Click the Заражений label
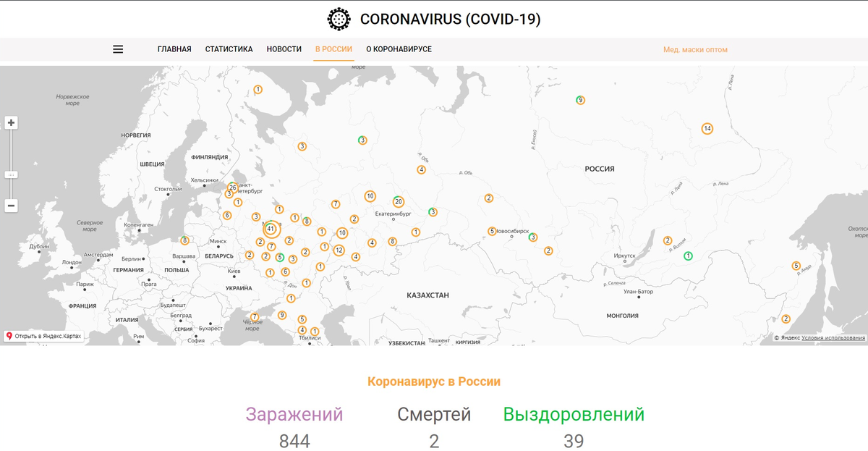The image size is (868, 451). (x=294, y=415)
